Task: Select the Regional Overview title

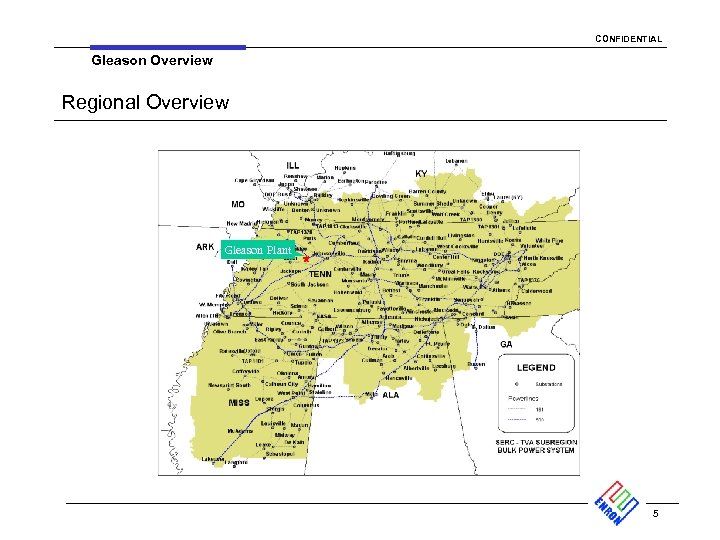Action: click(145, 102)
